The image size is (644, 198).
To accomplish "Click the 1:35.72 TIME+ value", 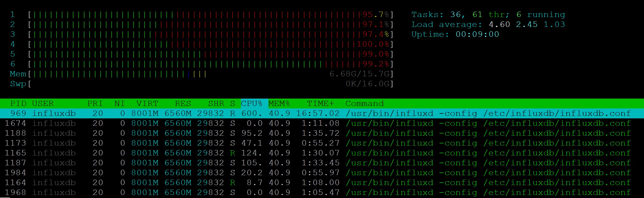I will tap(320, 133).
